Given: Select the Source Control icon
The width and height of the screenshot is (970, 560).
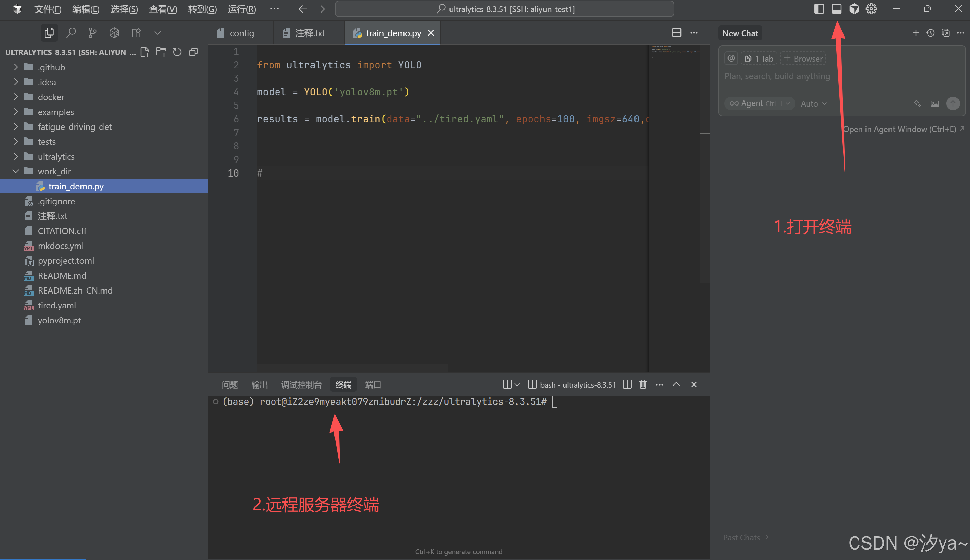Looking at the screenshot, I should [x=92, y=33].
